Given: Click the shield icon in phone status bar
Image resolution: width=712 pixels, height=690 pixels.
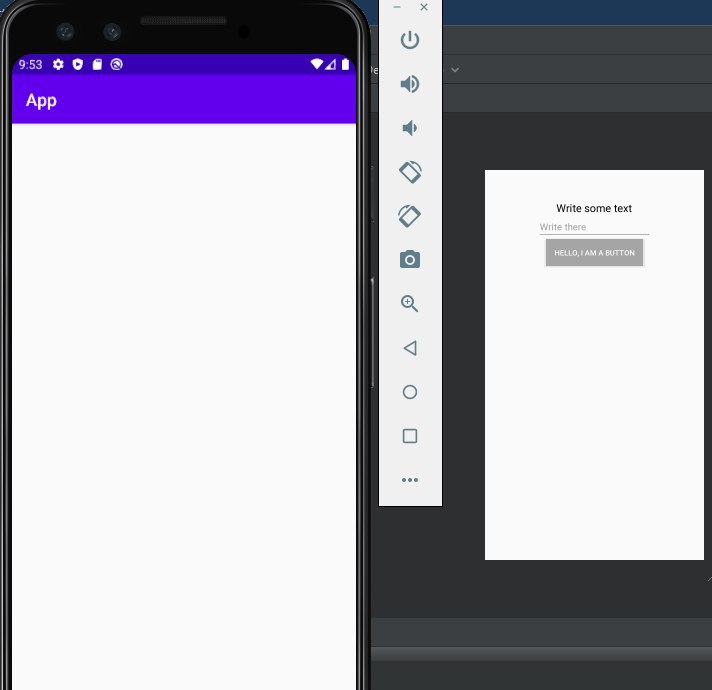Looking at the screenshot, I should (x=78, y=64).
